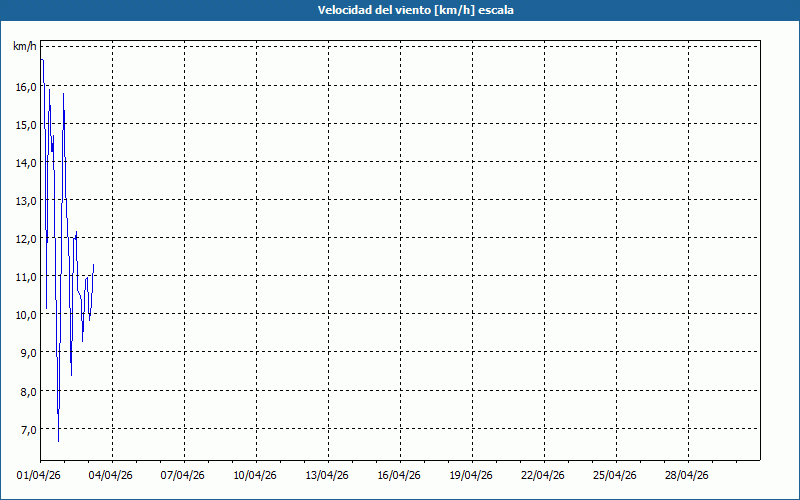Click the 'km/h' axis unit label

[x=25, y=47]
